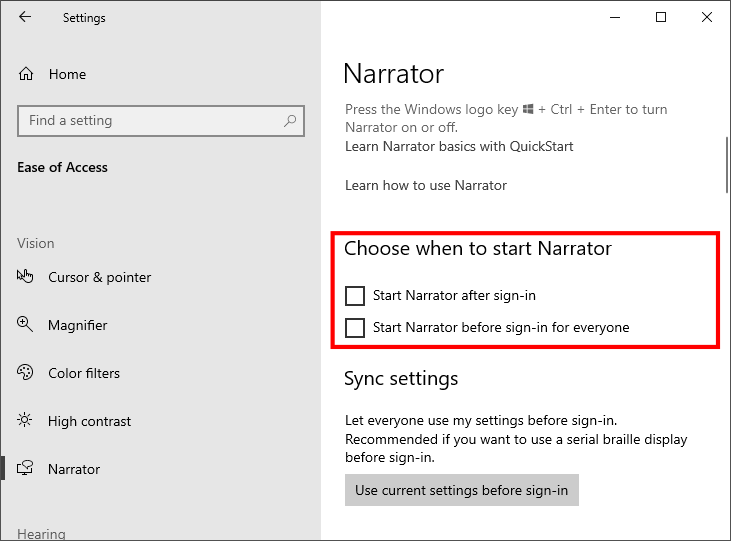Select High contrast in the sidebar

(89, 421)
